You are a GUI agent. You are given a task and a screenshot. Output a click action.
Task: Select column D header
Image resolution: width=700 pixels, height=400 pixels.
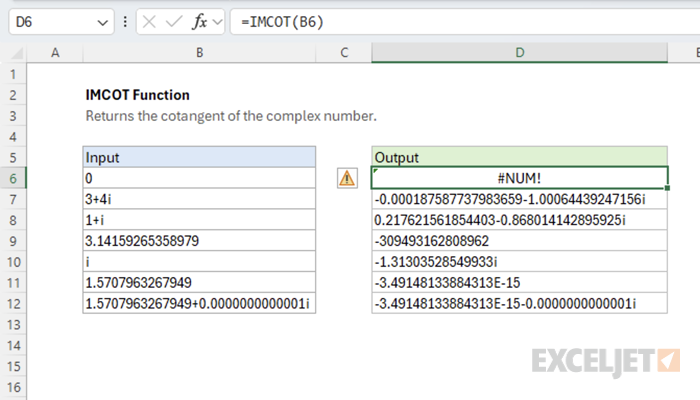click(x=520, y=53)
